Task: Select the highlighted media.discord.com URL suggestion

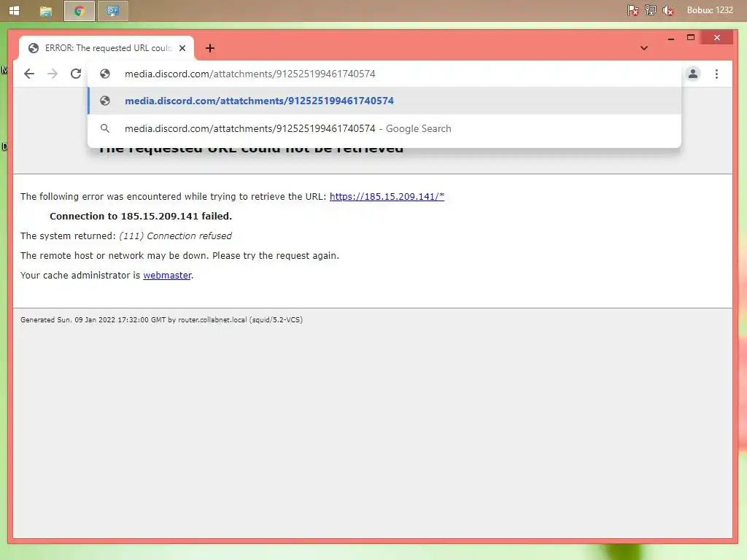Action: (x=384, y=101)
